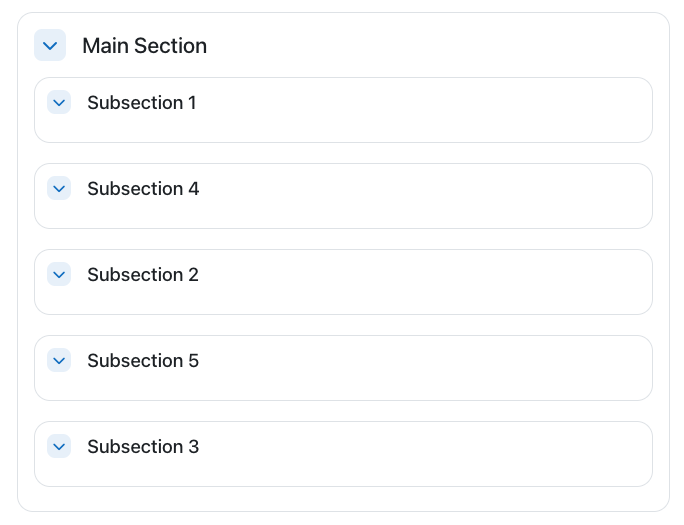Choose the Subsection 2 title
684x525 pixels.
[143, 275]
